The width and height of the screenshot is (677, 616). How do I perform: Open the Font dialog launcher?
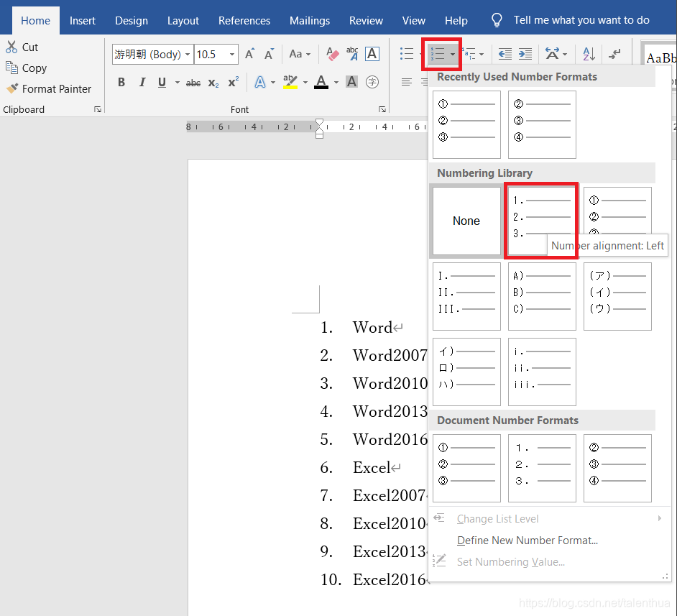[382, 110]
